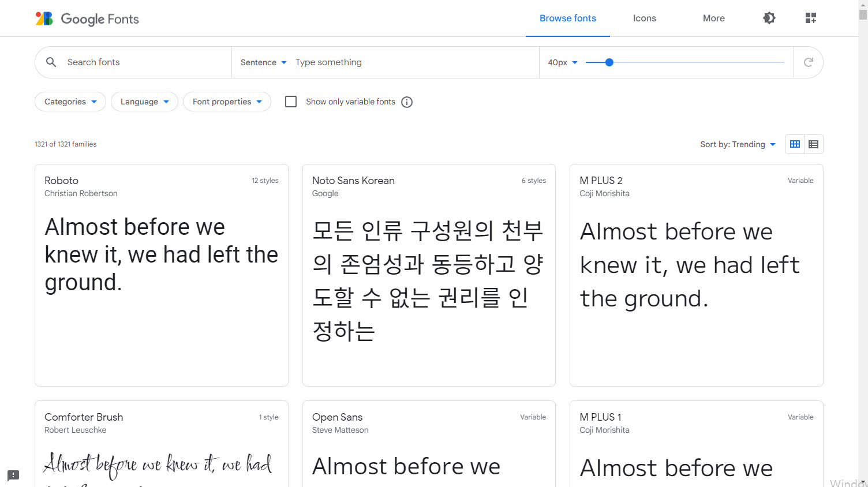Click the Variable label on M PLUS 2
868x487 pixels.
coord(800,181)
